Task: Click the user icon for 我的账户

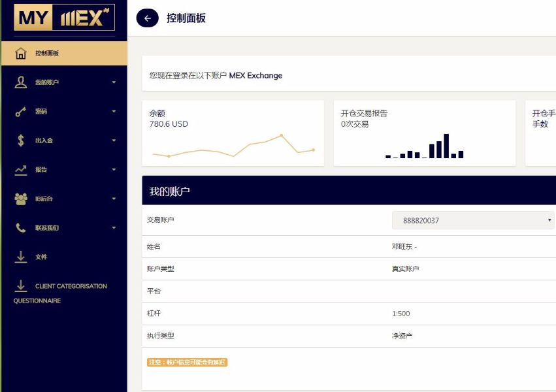Action: pyautogui.click(x=21, y=82)
